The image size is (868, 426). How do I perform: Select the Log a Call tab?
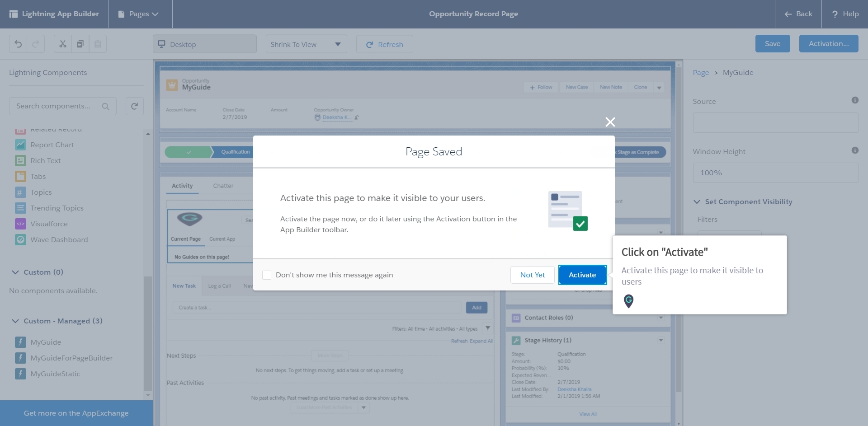coord(219,286)
